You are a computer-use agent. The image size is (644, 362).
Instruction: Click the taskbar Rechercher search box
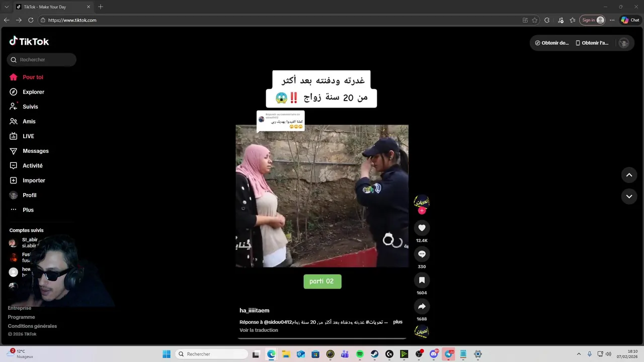(212, 354)
